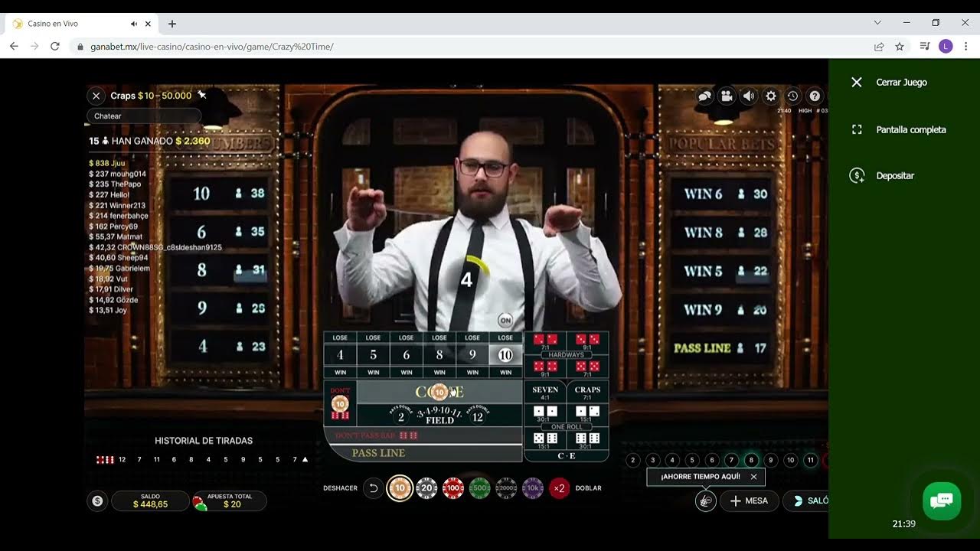980x551 pixels.
Task: Open media control icon in toolbar
Action: pos(924,47)
